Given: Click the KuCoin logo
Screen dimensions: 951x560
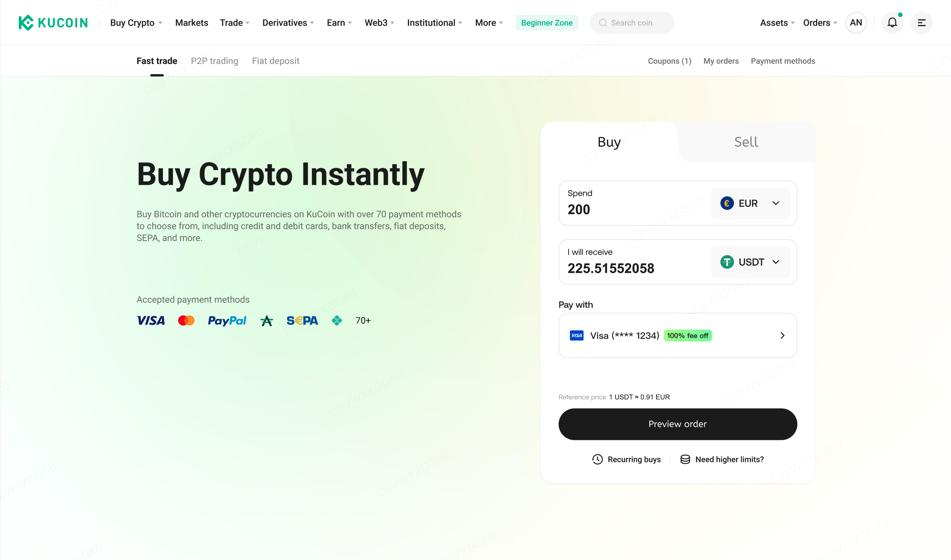Looking at the screenshot, I should coord(53,23).
